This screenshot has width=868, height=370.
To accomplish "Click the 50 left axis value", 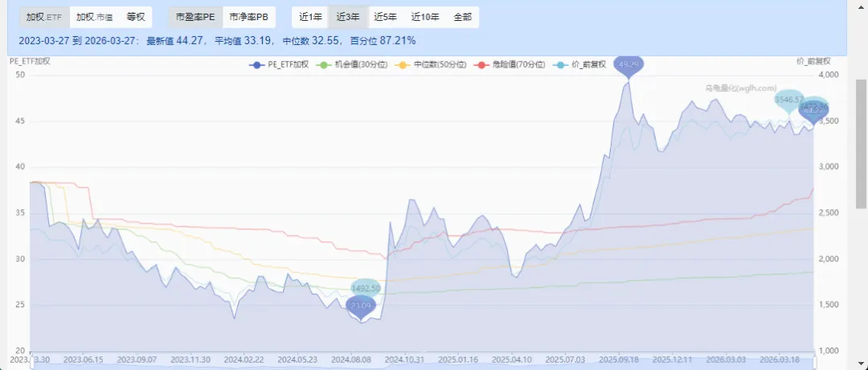I will [x=20, y=75].
